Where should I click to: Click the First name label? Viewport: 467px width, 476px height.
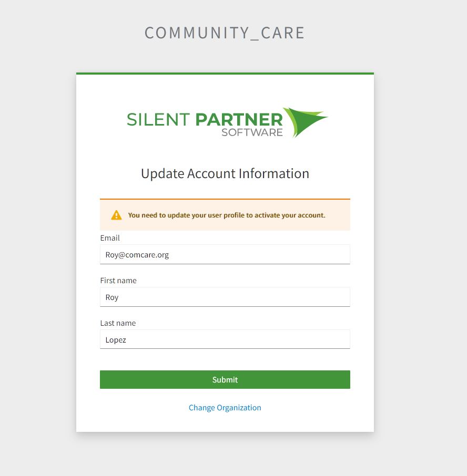pos(118,281)
